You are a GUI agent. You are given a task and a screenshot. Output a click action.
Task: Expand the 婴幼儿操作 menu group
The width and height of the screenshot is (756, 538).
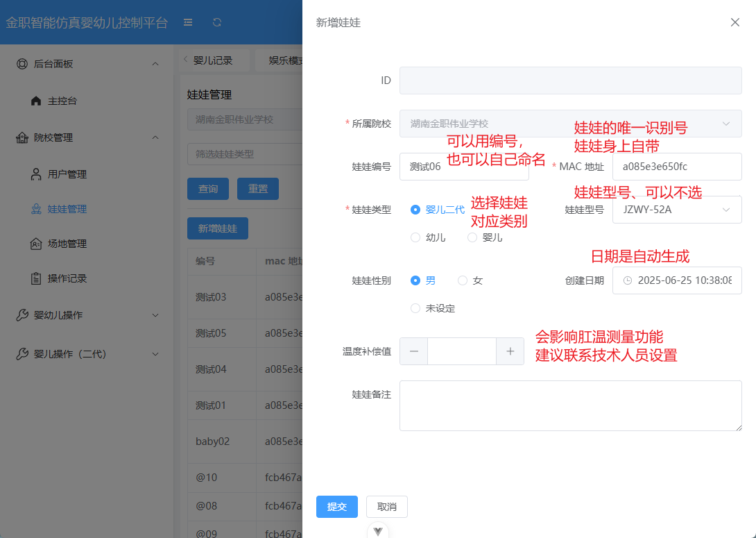coord(155,315)
